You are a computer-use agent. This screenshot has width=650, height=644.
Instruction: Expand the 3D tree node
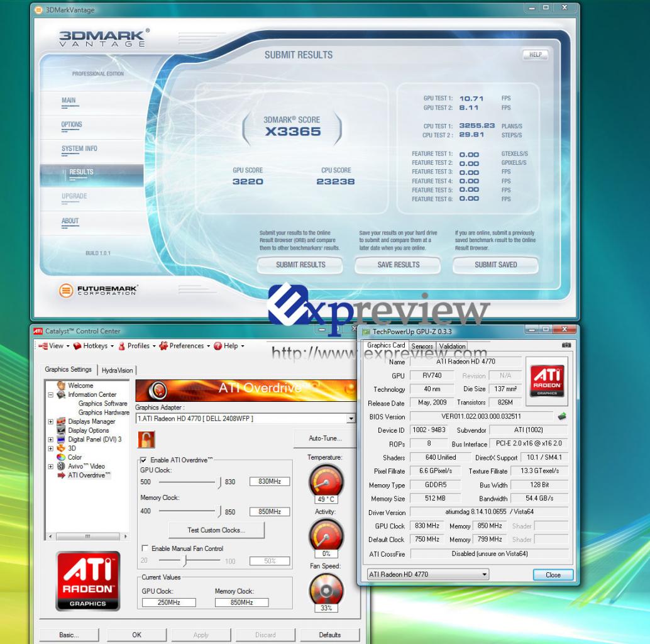[x=50, y=448]
